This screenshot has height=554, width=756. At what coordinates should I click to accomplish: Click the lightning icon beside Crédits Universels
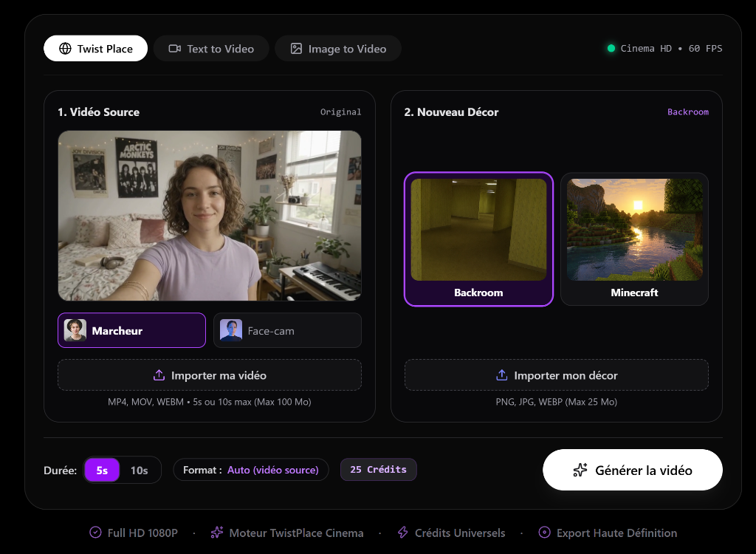402,533
